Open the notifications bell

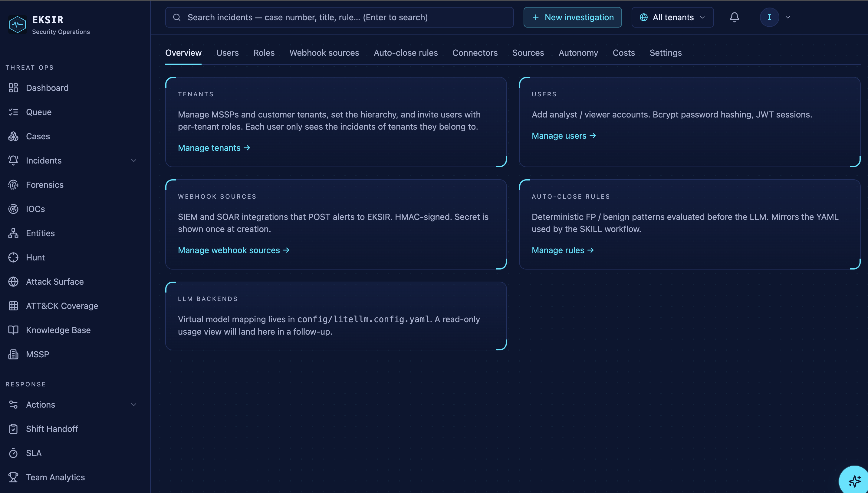(x=734, y=17)
